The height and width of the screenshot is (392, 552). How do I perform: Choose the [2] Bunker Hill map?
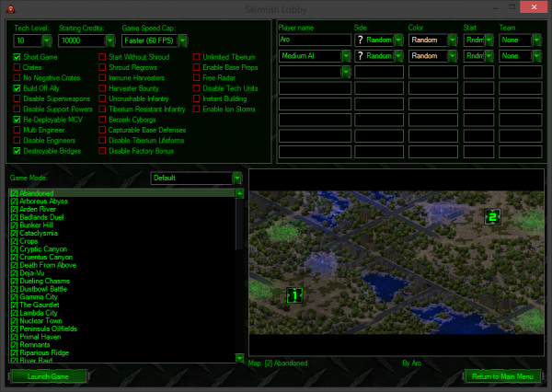pos(121,225)
